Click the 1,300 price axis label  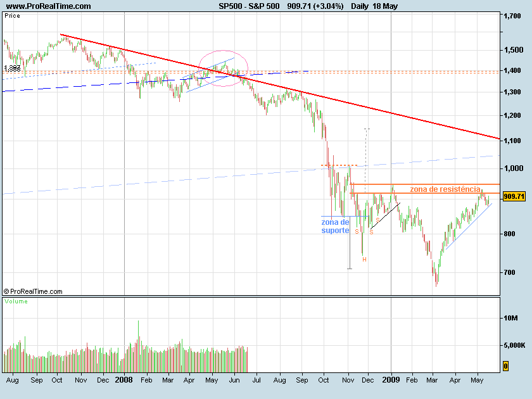pyautogui.click(x=512, y=92)
